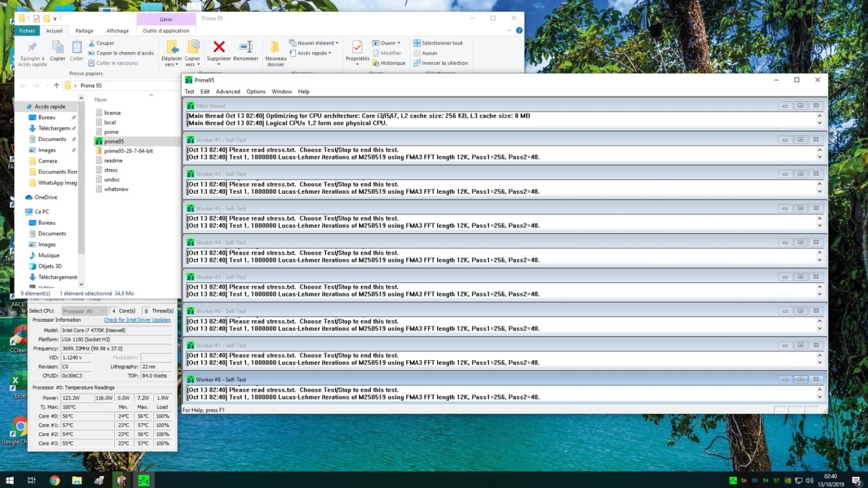This screenshot has width=868, height=488.
Task: Open the Prime95 Test menu
Action: coord(190,92)
